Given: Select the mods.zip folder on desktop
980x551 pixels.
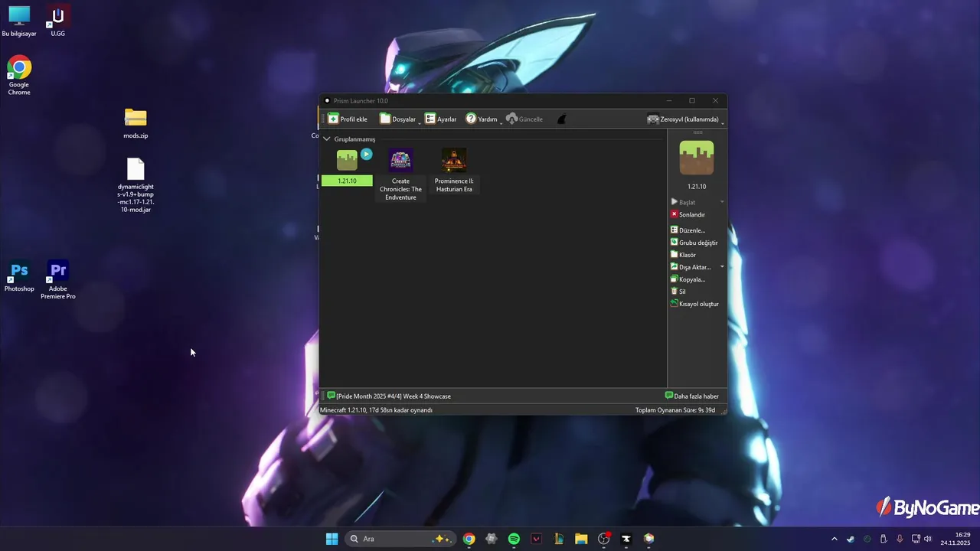Looking at the screenshot, I should point(136,123).
